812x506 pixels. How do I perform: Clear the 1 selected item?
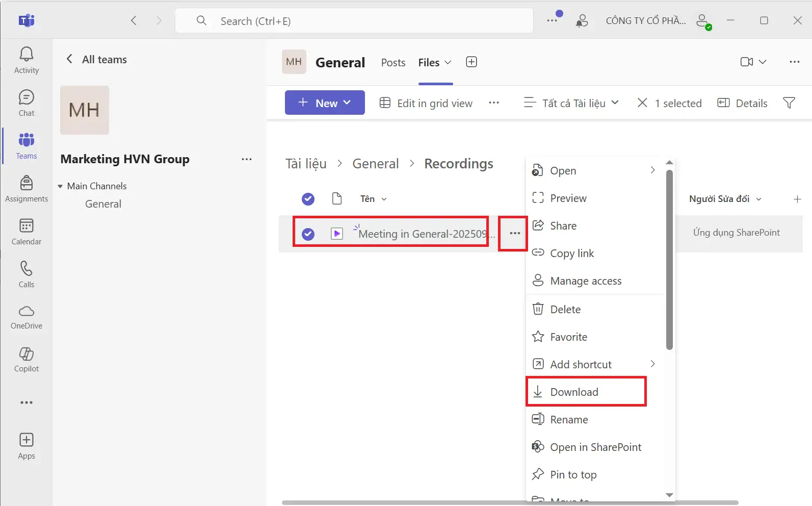(x=642, y=103)
